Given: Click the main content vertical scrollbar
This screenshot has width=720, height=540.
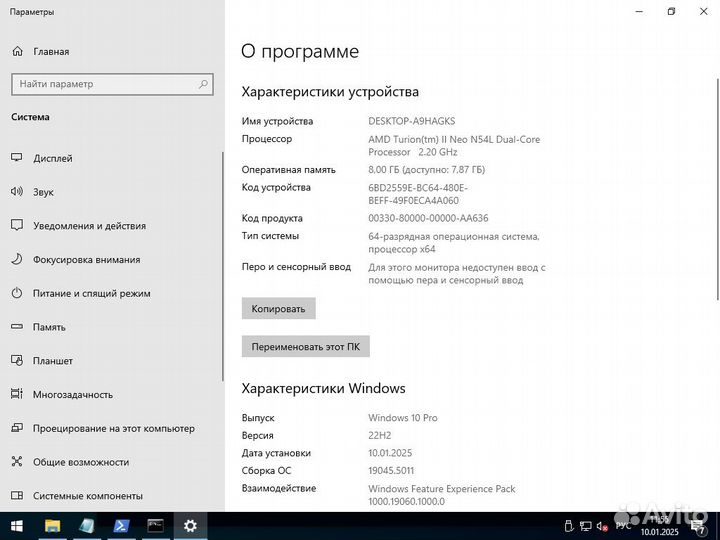Looking at the screenshot, I should click(717, 189).
